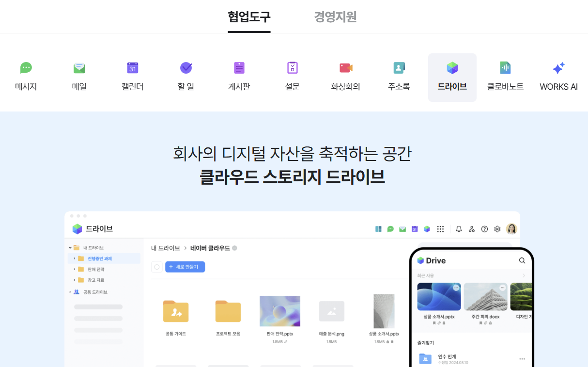The image size is (588, 367).
Task: Expand the 최근 사용 chevron on mobile
Action: 524,276
